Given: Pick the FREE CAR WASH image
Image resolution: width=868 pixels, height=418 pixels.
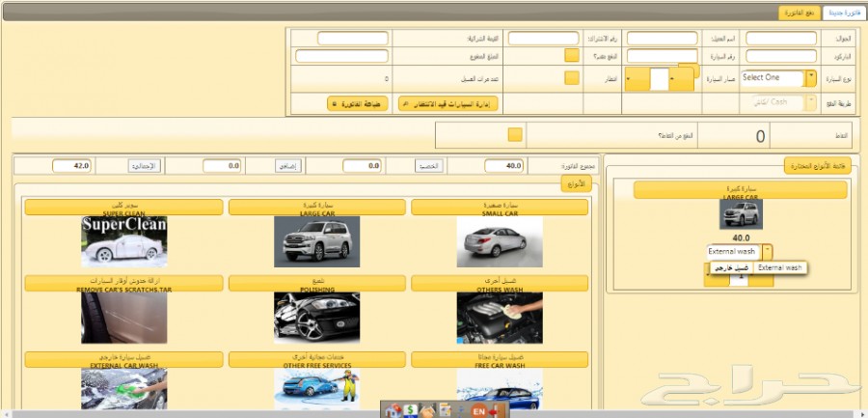Looking at the screenshot, I should [500, 389].
